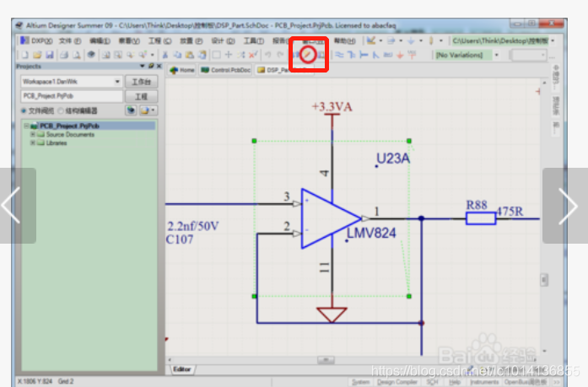
Task: Click the SCH status bar button
Action: [x=432, y=382]
